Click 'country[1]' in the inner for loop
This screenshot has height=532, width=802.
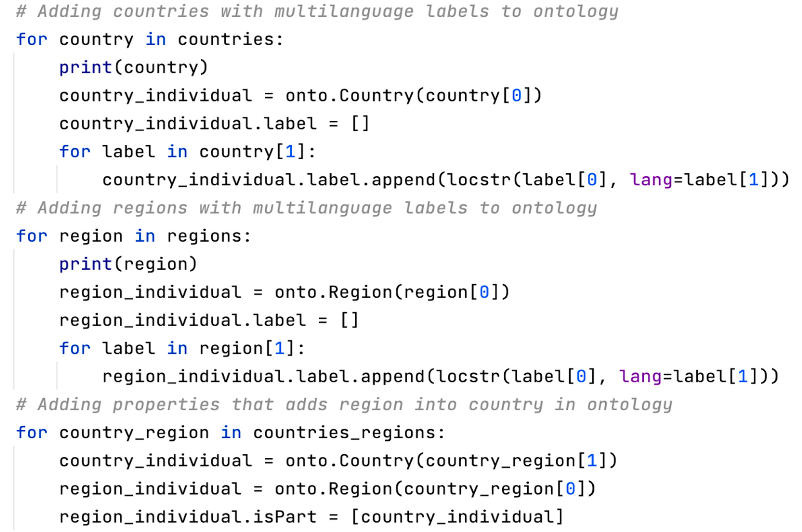[x=253, y=152]
